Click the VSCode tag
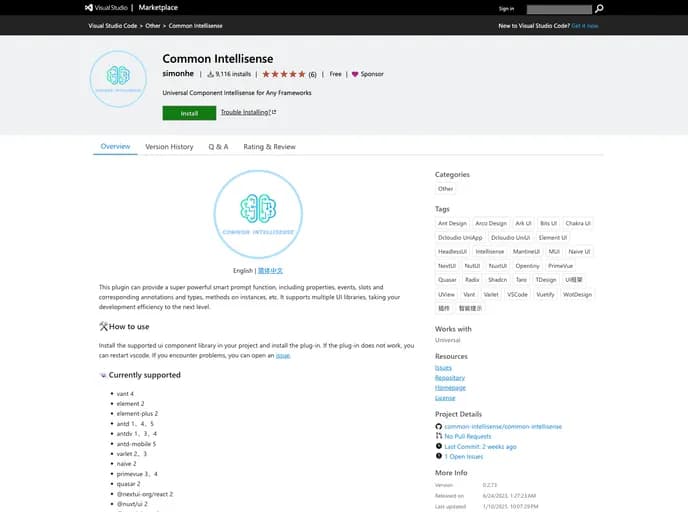The height and width of the screenshot is (512, 688). tap(517, 294)
